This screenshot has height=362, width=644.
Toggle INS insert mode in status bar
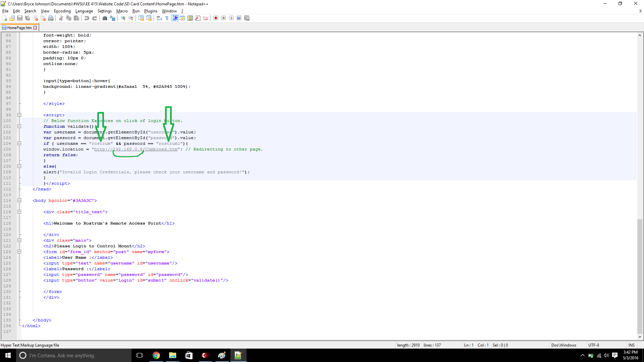(632, 345)
